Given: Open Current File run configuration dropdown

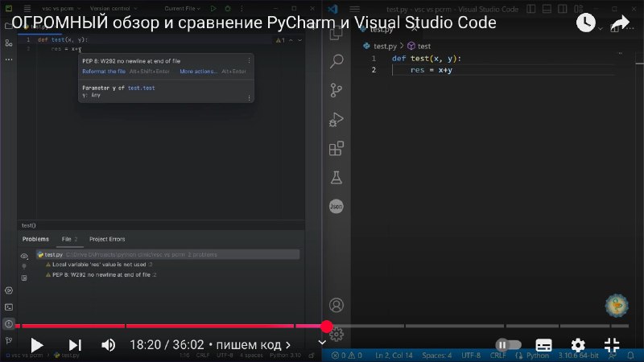Looking at the screenshot, I should (x=183, y=8).
